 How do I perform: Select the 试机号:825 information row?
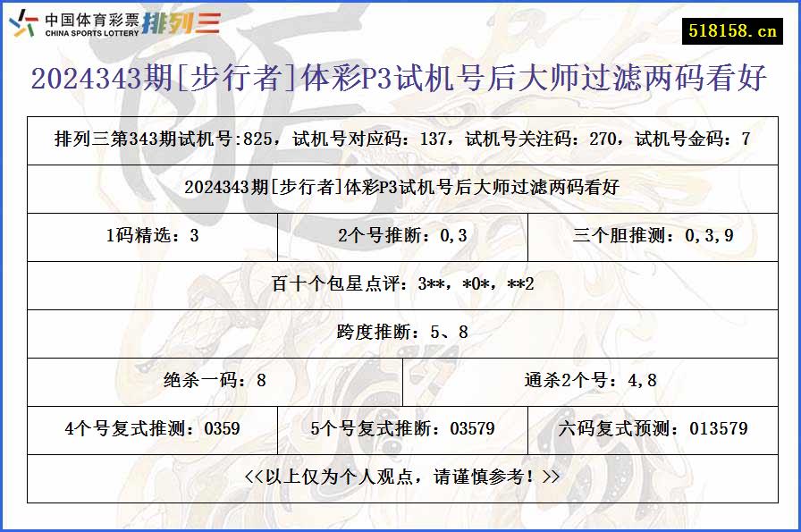400,139
